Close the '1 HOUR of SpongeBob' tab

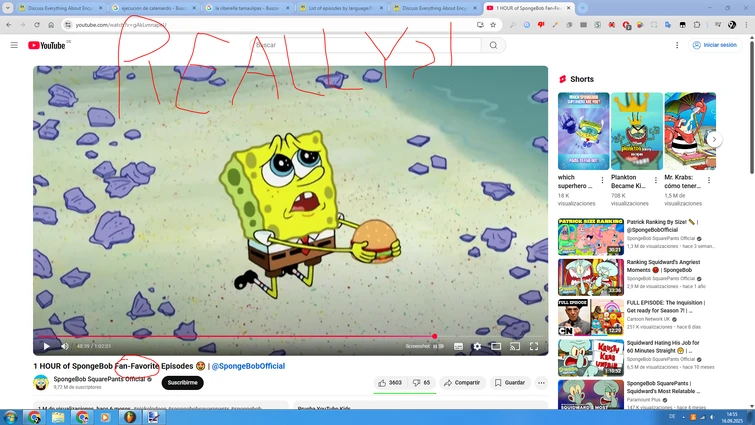pyautogui.click(x=568, y=8)
